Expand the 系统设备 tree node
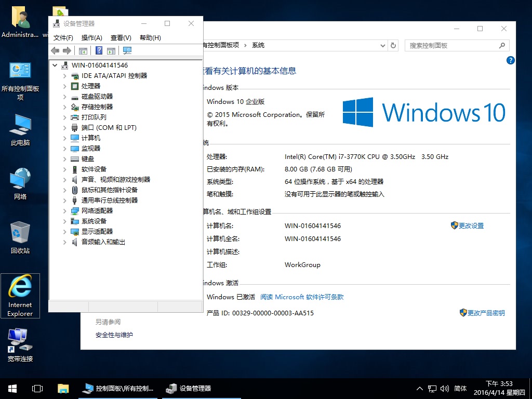532x399 pixels. coord(65,221)
